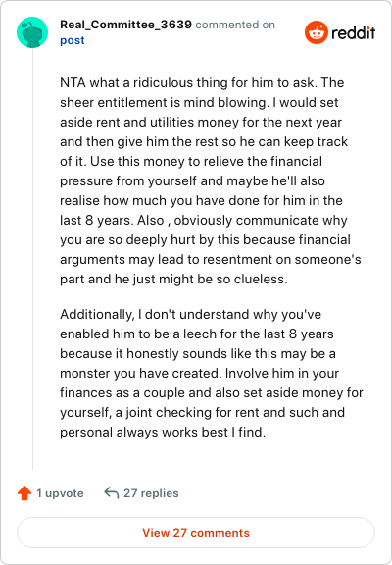
Task: Click the "commented on" gray text
Action: [x=235, y=25]
